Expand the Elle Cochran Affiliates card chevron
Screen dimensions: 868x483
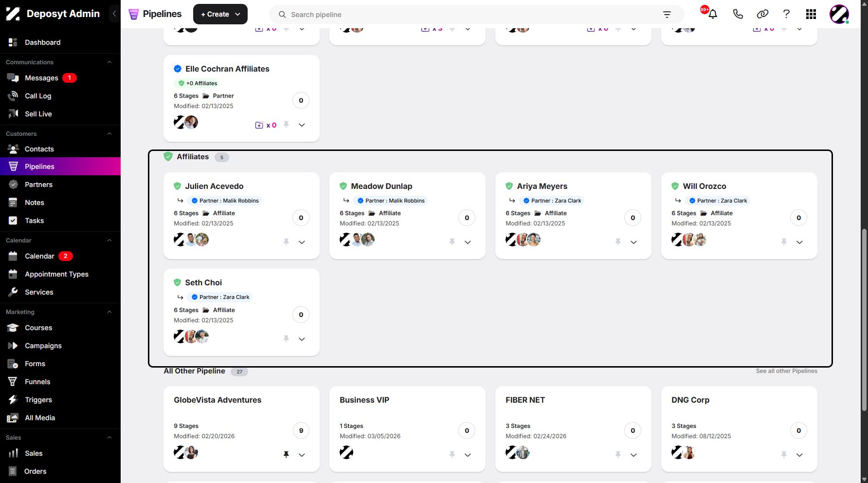pos(302,125)
